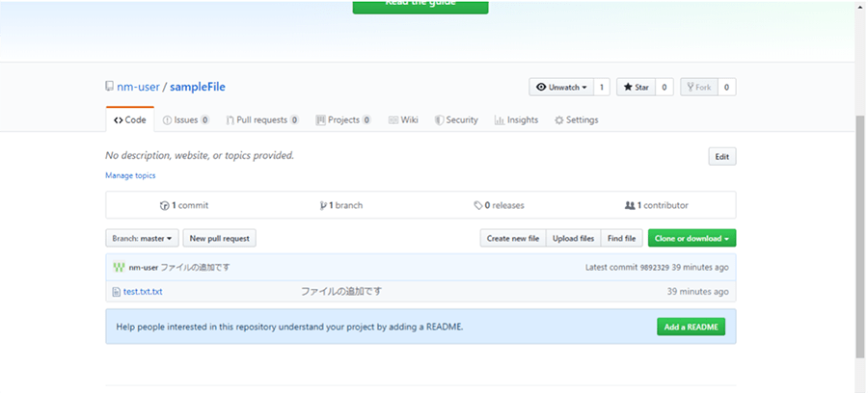Switch to the Issues tab

point(186,120)
